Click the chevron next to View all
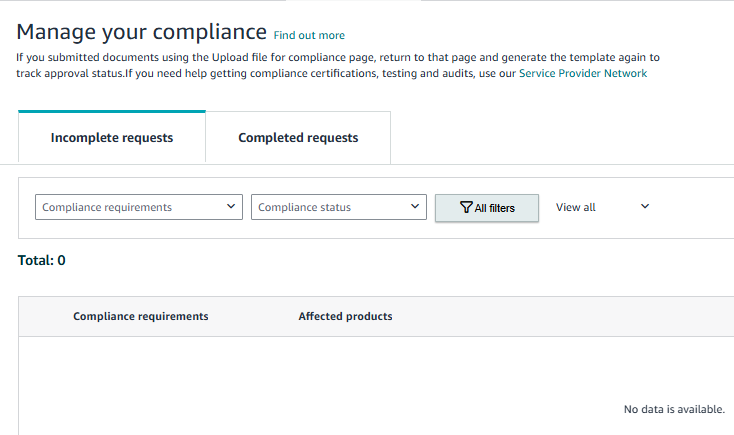This screenshot has width=734, height=435. 645,206
